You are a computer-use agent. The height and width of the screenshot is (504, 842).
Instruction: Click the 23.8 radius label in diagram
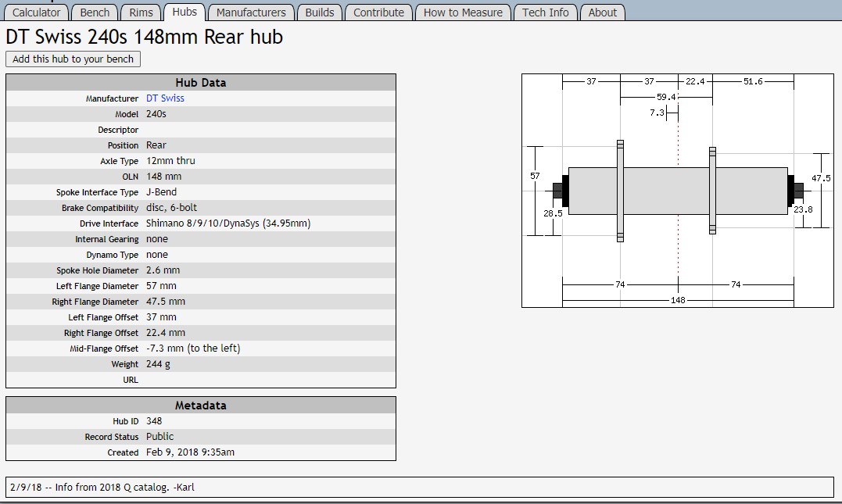pos(803,209)
